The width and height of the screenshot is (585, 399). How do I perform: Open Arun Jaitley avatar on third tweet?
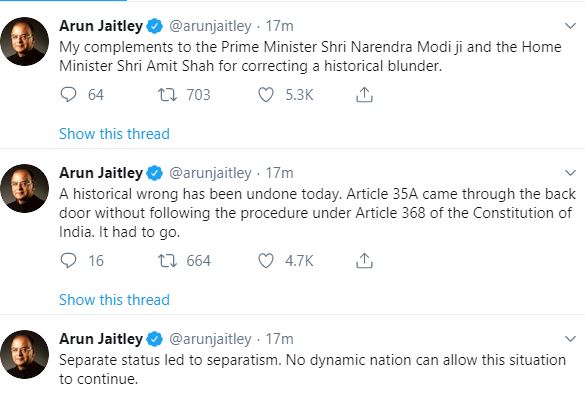coord(24,355)
